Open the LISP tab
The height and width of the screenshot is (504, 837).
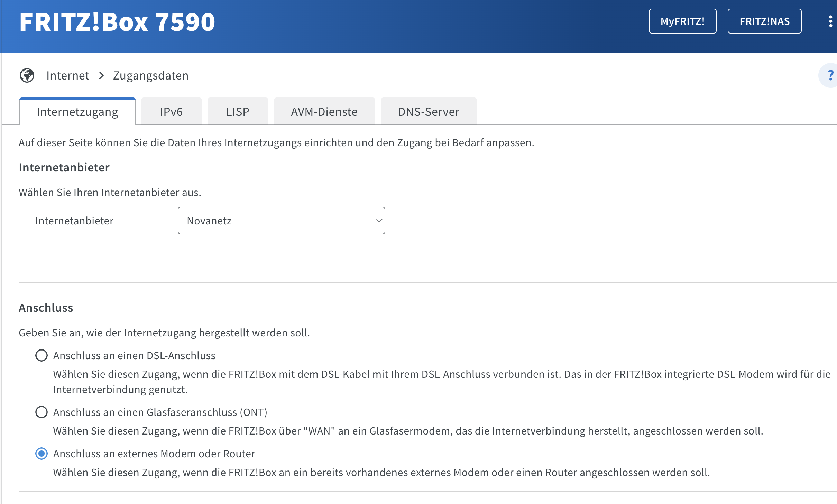point(238,111)
